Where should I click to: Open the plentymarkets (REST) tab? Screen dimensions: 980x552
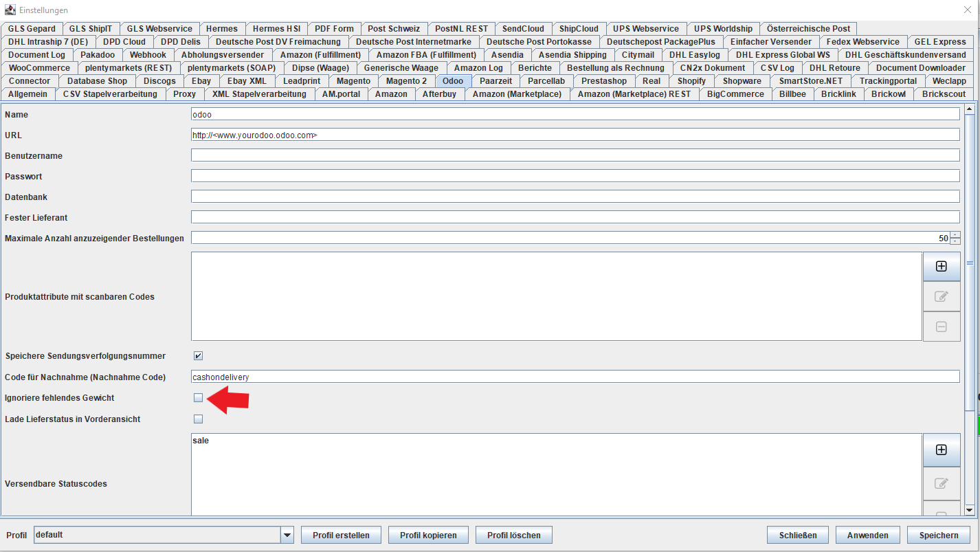point(129,68)
